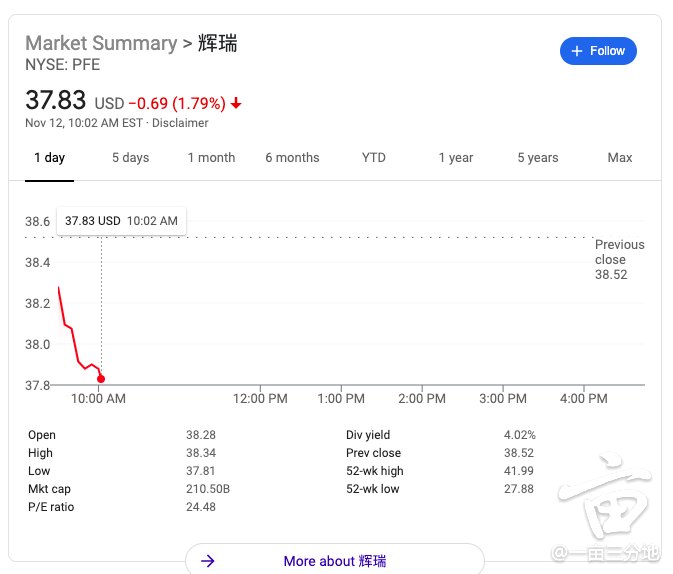The width and height of the screenshot is (673, 574).
Task: Switch to the 5 days range
Action: click(130, 158)
